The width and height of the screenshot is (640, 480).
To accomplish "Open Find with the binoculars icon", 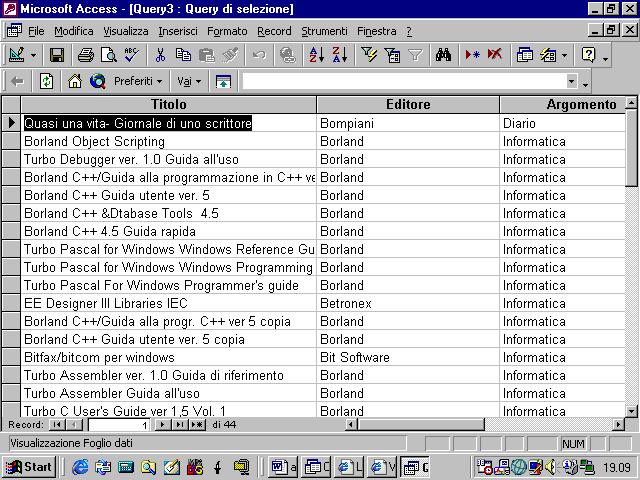I will 443,55.
